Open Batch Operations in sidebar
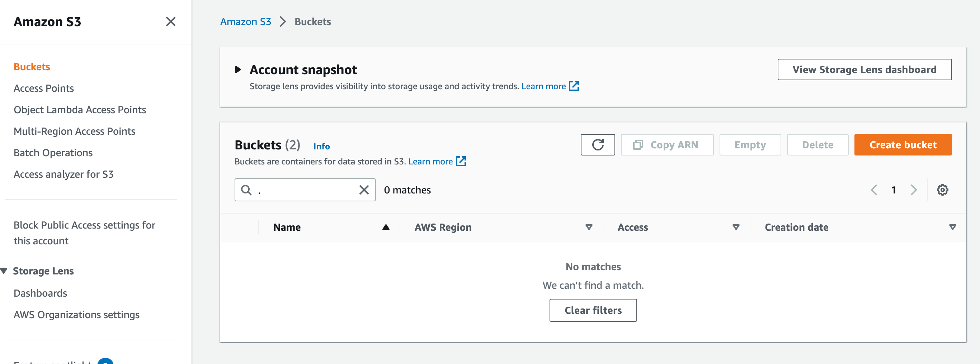 coord(53,153)
